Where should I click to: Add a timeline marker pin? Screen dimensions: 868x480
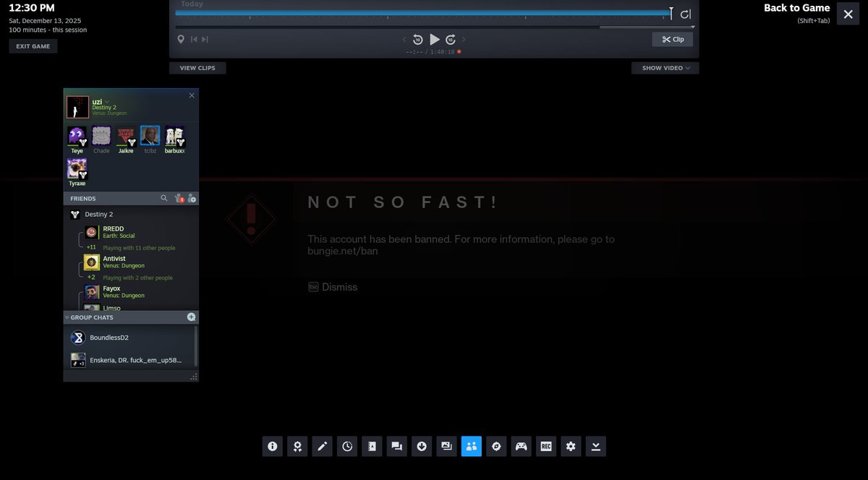click(181, 39)
